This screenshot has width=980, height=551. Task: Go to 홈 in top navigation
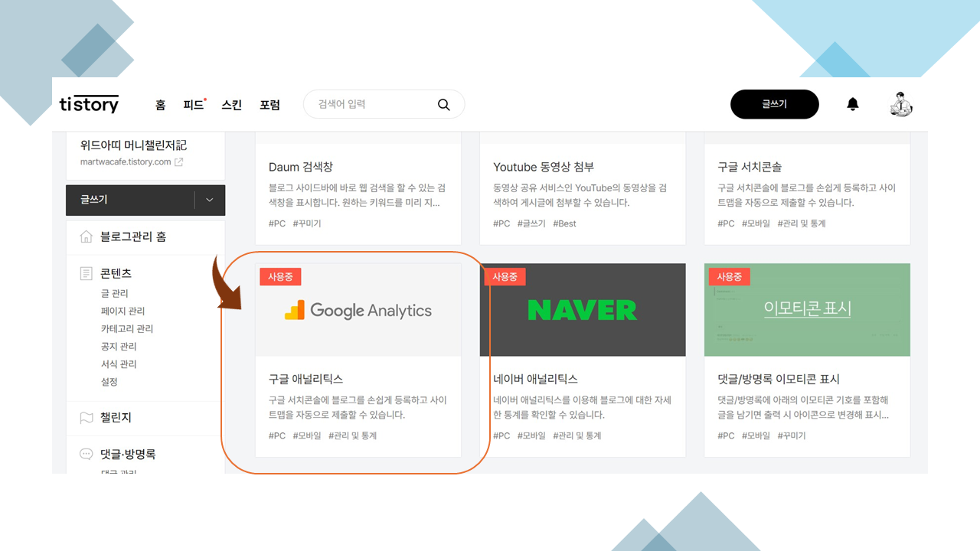point(160,105)
